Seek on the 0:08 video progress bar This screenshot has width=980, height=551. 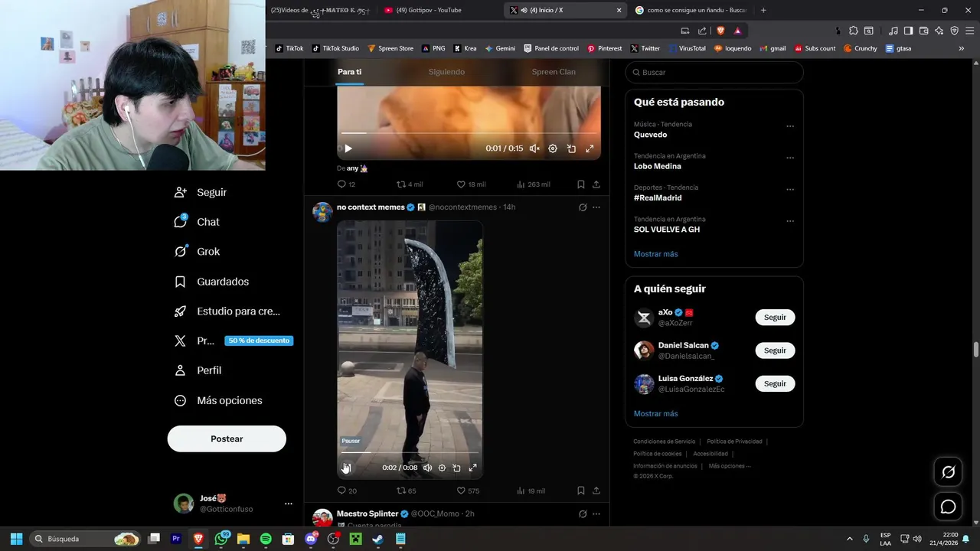410,452
